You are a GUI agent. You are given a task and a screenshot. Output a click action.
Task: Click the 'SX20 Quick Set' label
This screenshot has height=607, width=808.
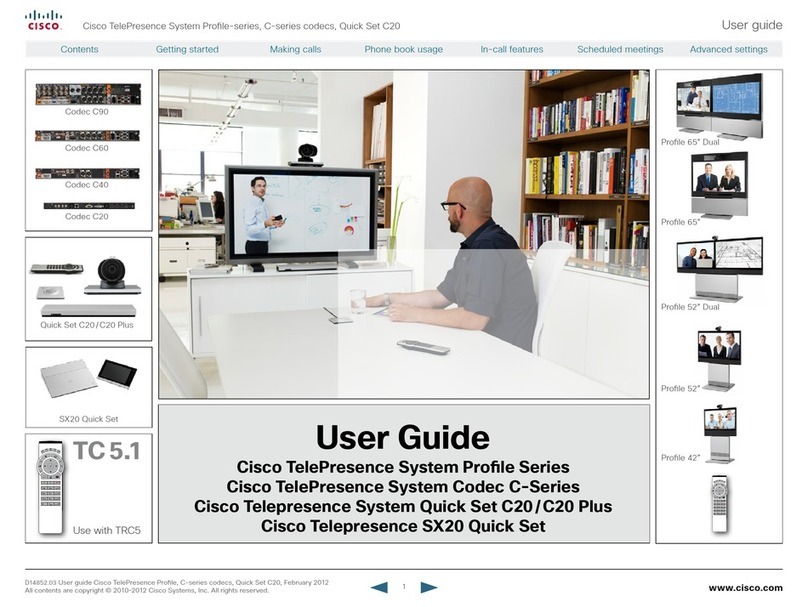click(x=88, y=419)
